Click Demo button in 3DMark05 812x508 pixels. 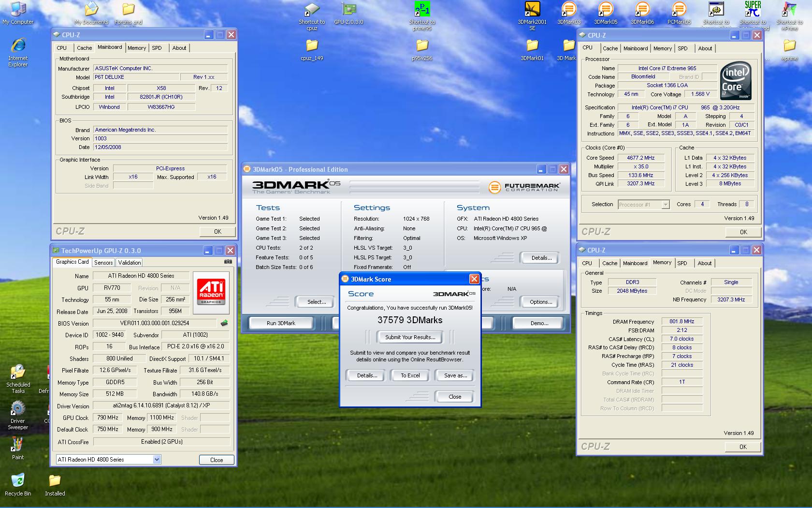539,323
